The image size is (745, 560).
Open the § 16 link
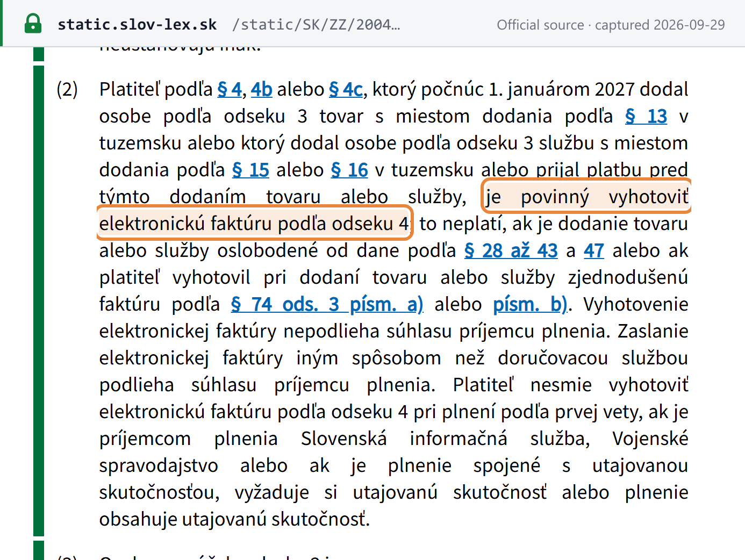pyautogui.click(x=349, y=170)
